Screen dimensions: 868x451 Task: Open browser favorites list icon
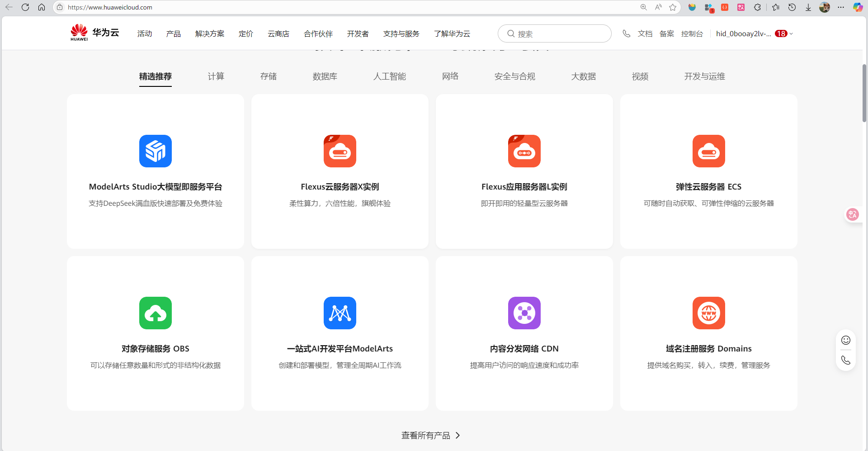pyautogui.click(x=776, y=7)
